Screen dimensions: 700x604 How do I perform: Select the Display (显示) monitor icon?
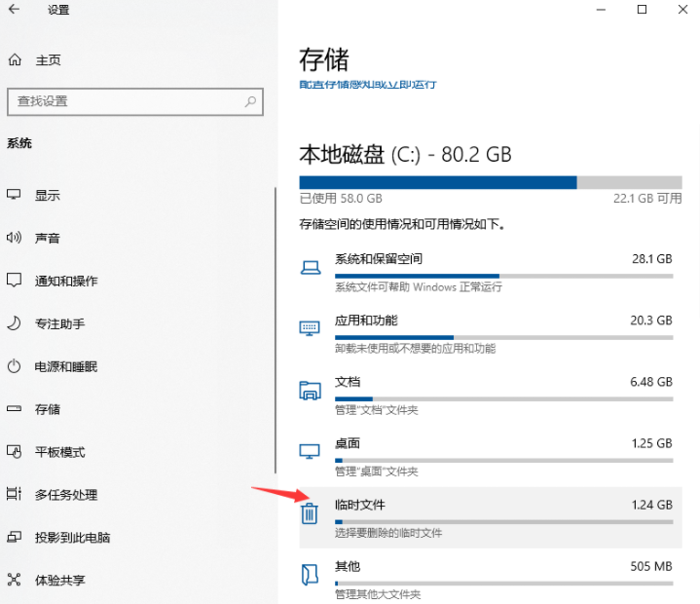tap(15, 195)
